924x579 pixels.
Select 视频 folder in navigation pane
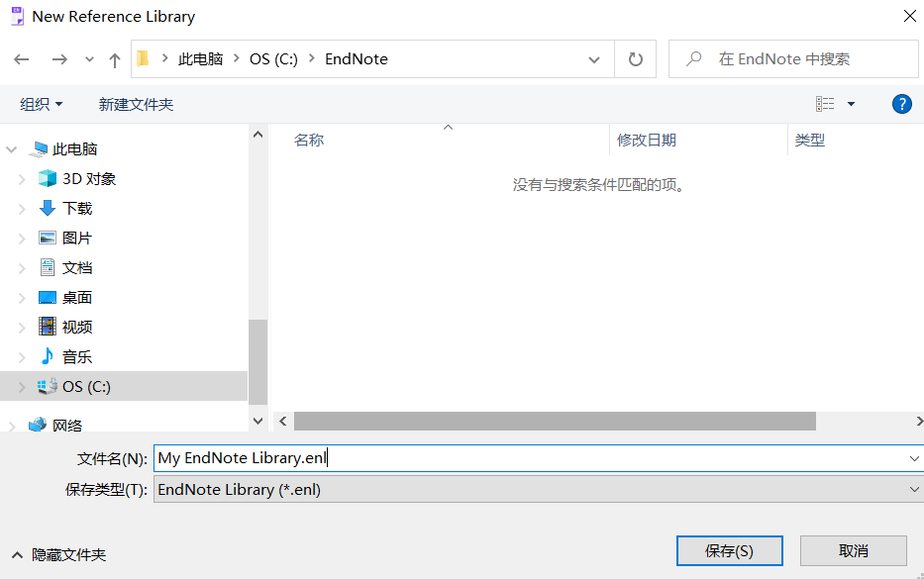[77, 327]
